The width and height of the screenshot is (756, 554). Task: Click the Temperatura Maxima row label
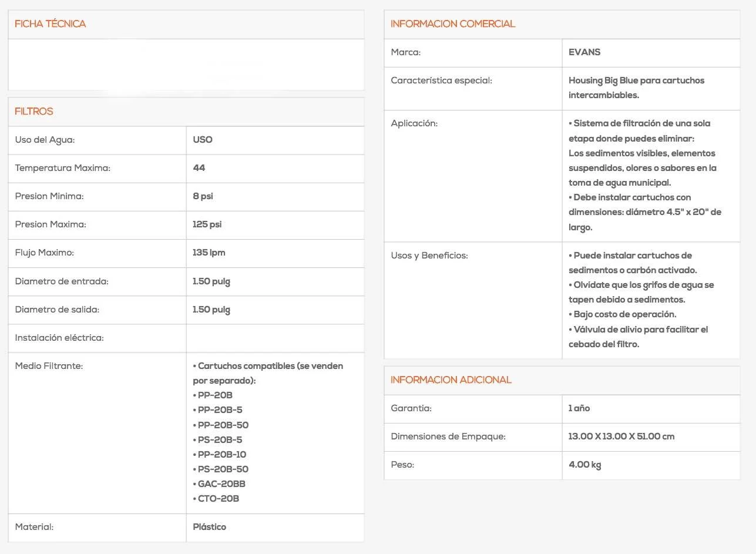point(62,168)
